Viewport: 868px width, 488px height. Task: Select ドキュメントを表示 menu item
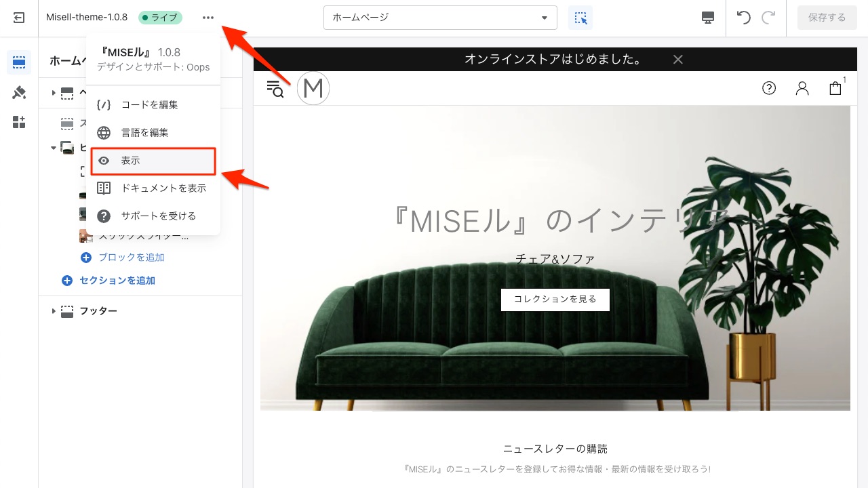(x=153, y=188)
